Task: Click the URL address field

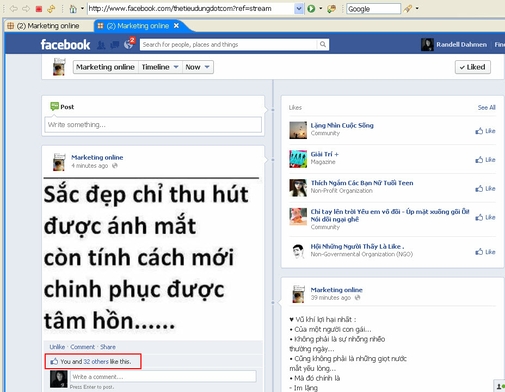Action: tap(191, 9)
